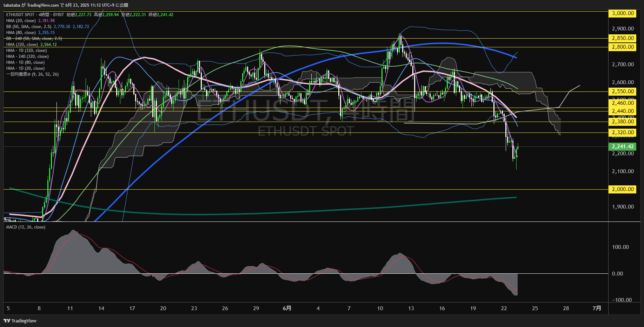Viewport: 644px width, 327px height.
Task: Click the MACD 100.00 scale label
Action: point(620,247)
